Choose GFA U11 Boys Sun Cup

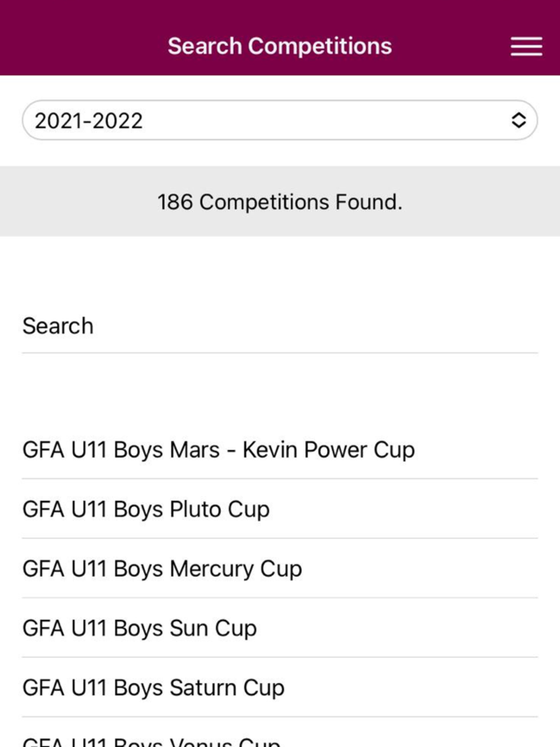(x=139, y=629)
